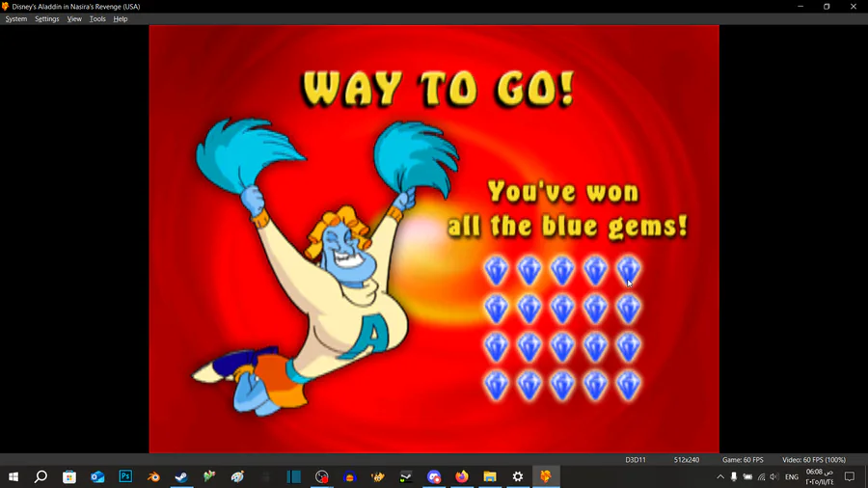This screenshot has height=488, width=868.
Task: Open the paint palette app in taskbar
Action: 237,476
